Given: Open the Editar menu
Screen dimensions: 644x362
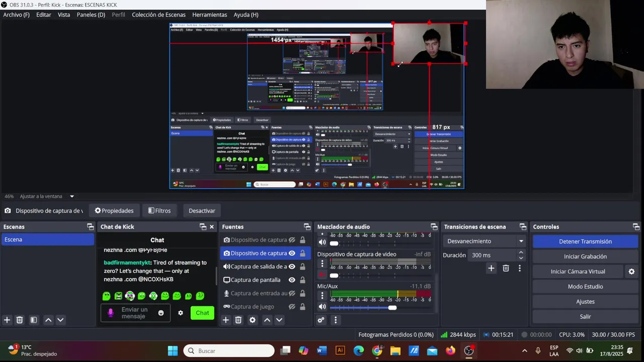Looking at the screenshot, I should tap(44, 15).
